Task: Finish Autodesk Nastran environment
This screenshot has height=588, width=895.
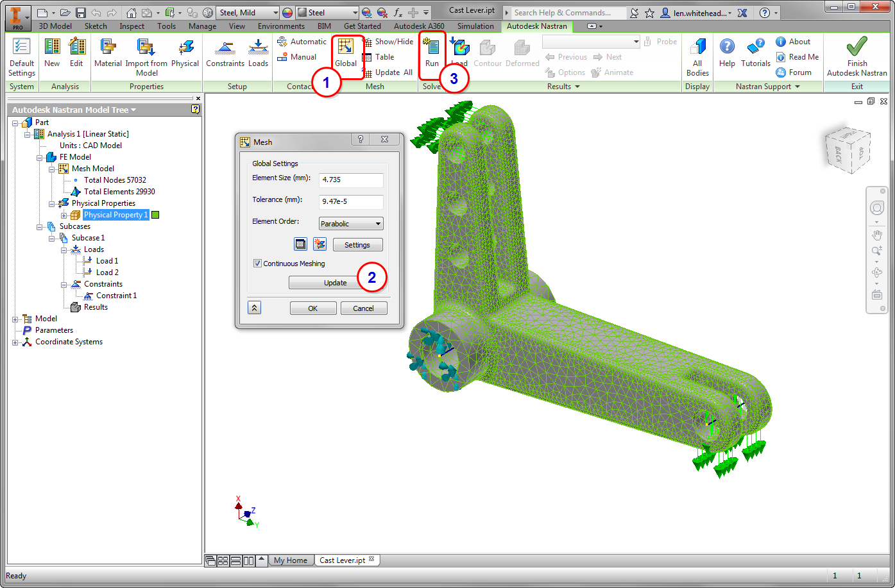Action: 857,57
